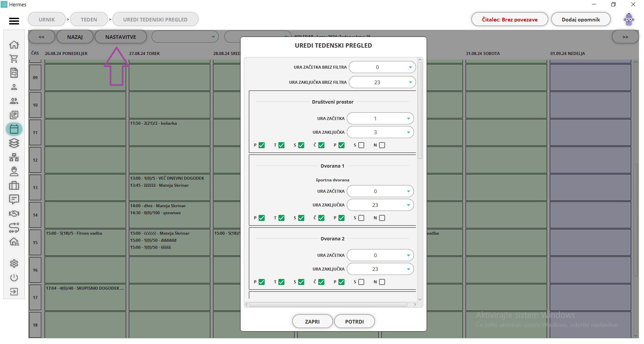Open the handshake icon
This screenshot has width=644, height=344.
coord(14,214)
